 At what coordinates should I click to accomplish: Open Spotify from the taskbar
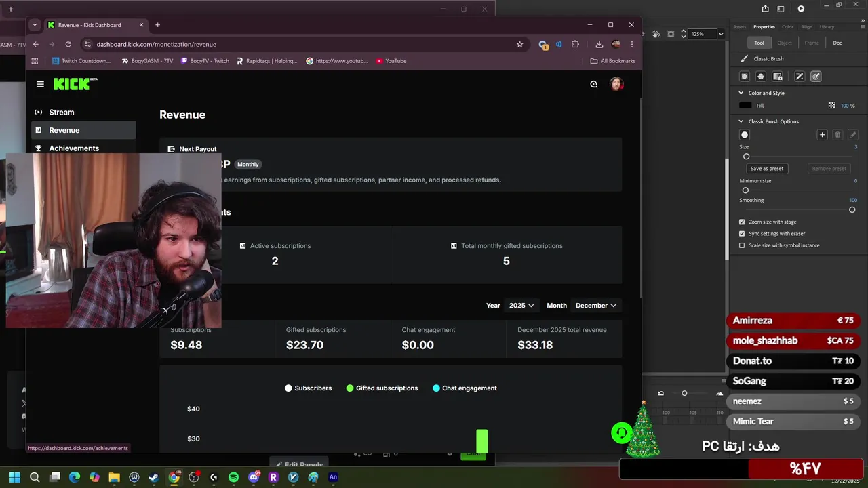pyautogui.click(x=233, y=477)
